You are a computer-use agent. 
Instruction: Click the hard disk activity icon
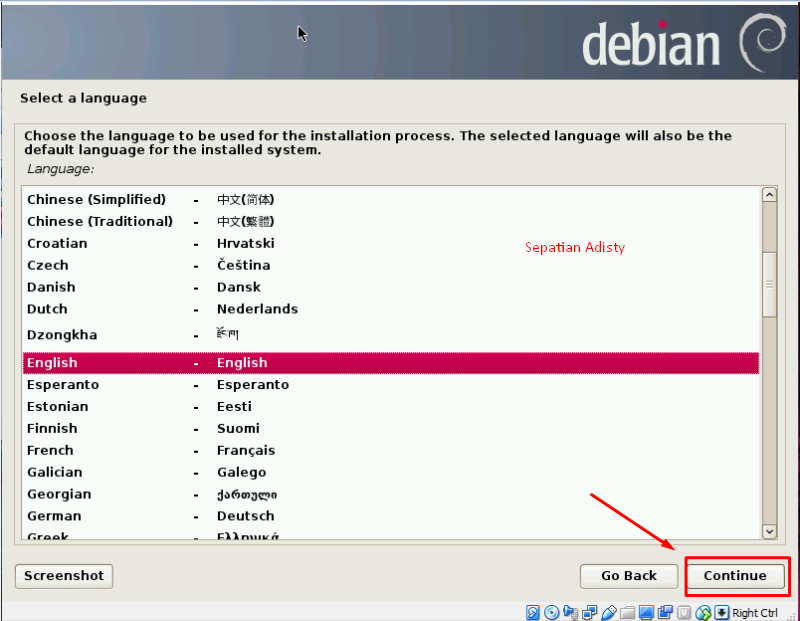[x=531, y=612]
